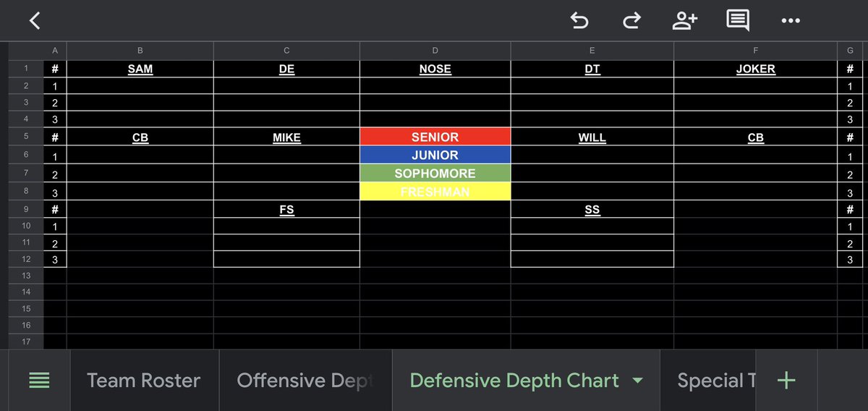Select the NOSE cell

(435, 69)
